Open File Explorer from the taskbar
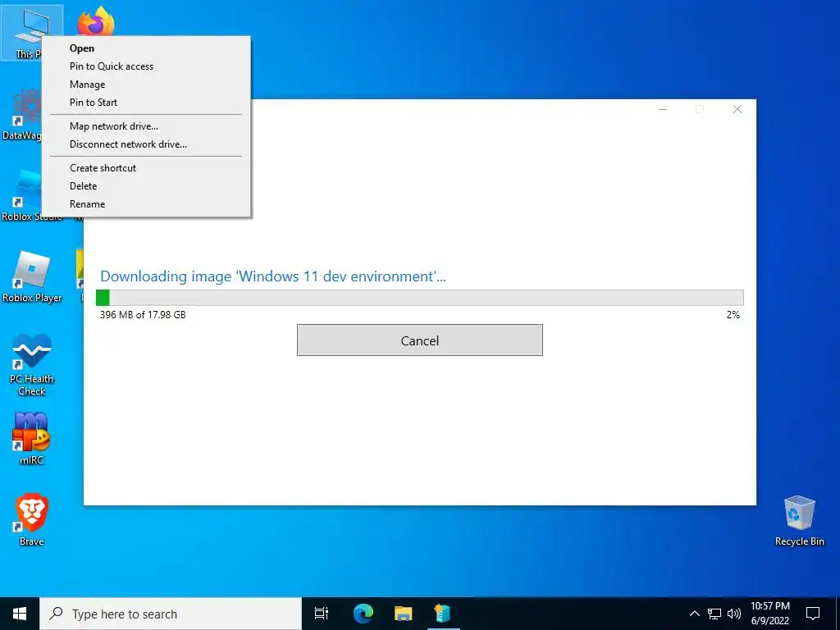 click(x=403, y=614)
